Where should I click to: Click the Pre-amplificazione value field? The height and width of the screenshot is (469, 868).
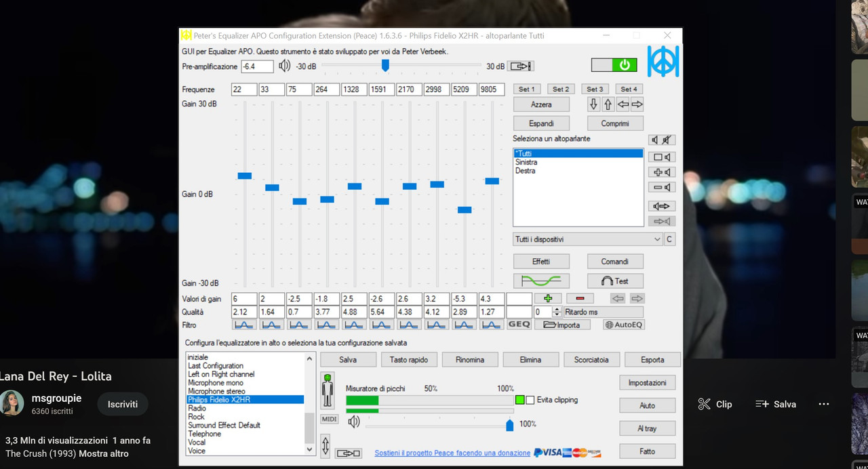(x=258, y=66)
